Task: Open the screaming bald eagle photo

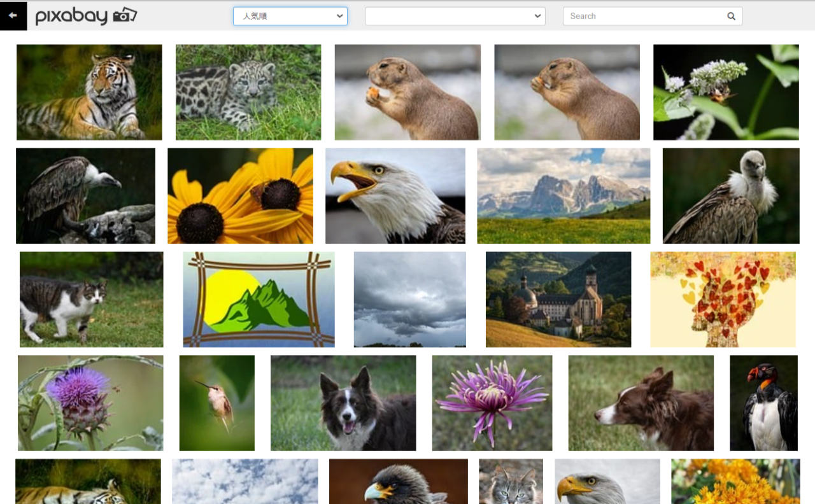Action: [395, 196]
